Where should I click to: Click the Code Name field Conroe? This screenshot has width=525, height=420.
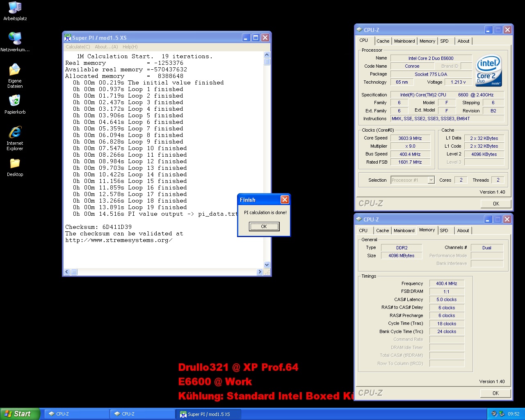click(412, 66)
